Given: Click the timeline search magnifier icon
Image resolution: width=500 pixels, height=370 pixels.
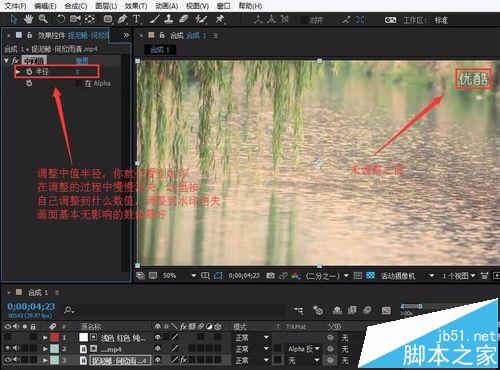Looking at the screenshot, I should pyautogui.click(x=68, y=310).
